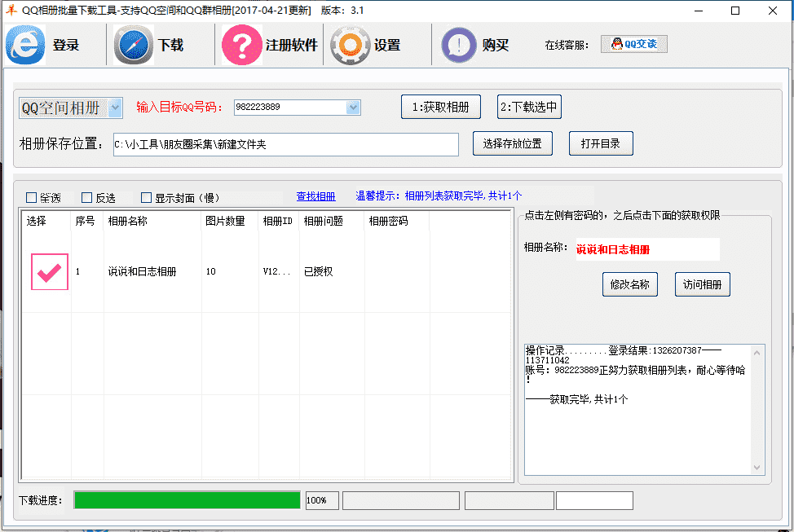Toggle the select-all checkbox

32,197
